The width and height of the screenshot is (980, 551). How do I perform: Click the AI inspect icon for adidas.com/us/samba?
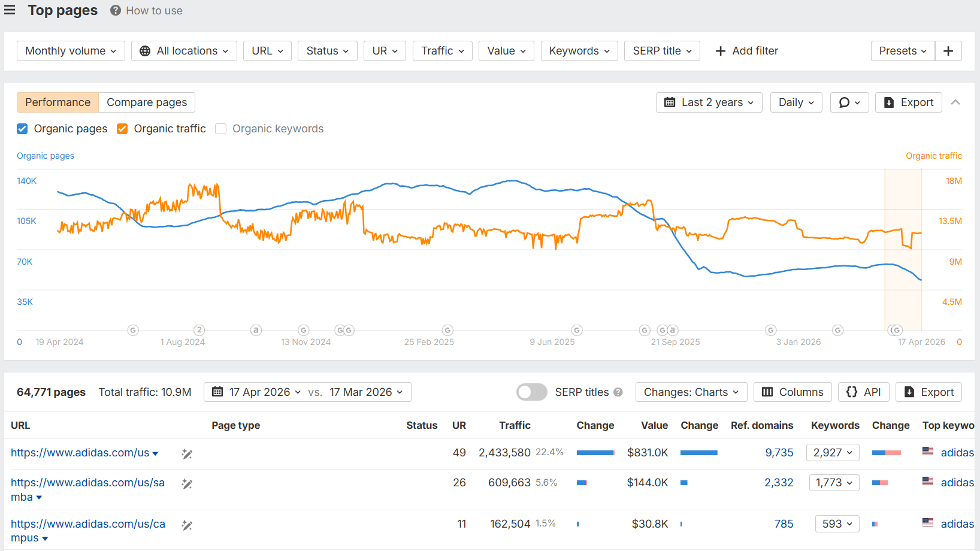[x=187, y=484]
